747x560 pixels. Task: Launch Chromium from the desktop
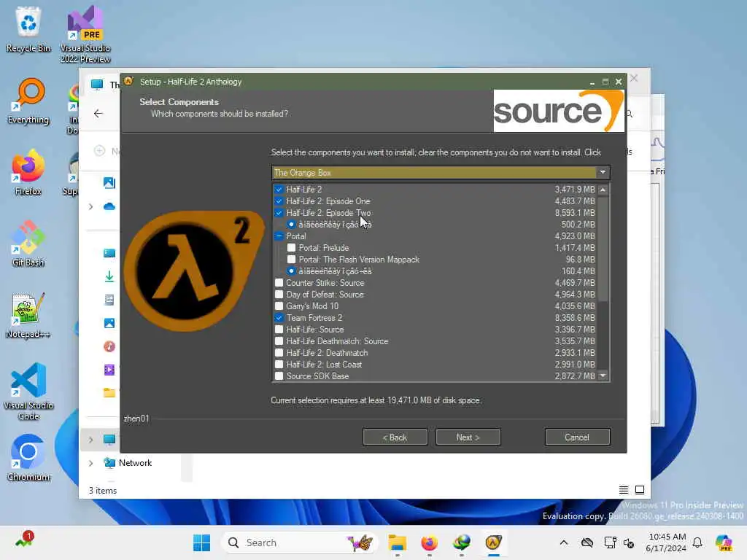[28, 458]
